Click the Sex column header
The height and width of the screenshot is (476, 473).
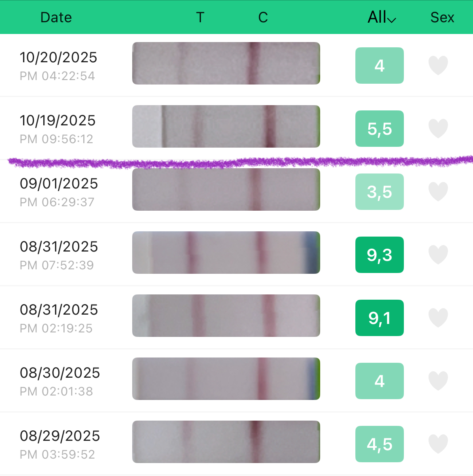(442, 17)
